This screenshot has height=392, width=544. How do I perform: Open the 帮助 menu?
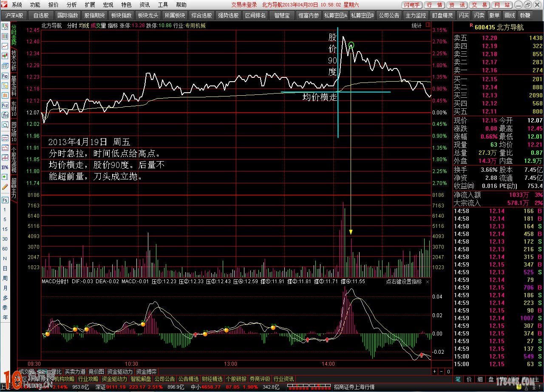181,5
